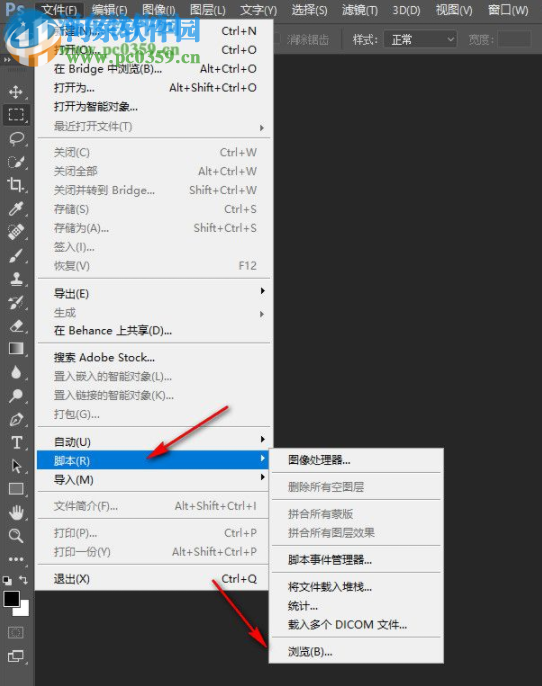
Task: Open the 滤镜(T) menu
Action: [360, 10]
